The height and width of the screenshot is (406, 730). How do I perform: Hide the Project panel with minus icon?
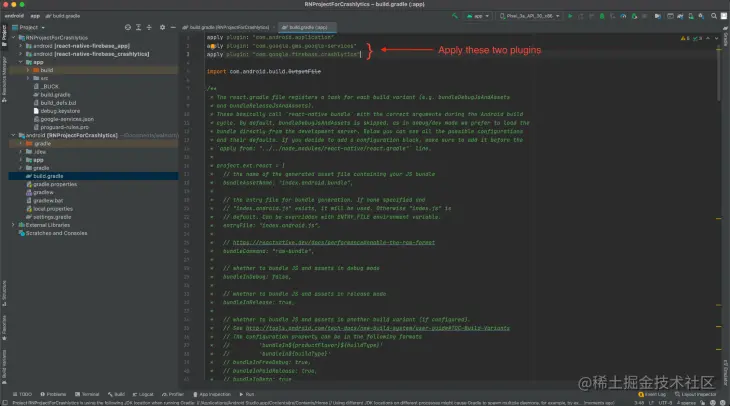coord(173,27)
